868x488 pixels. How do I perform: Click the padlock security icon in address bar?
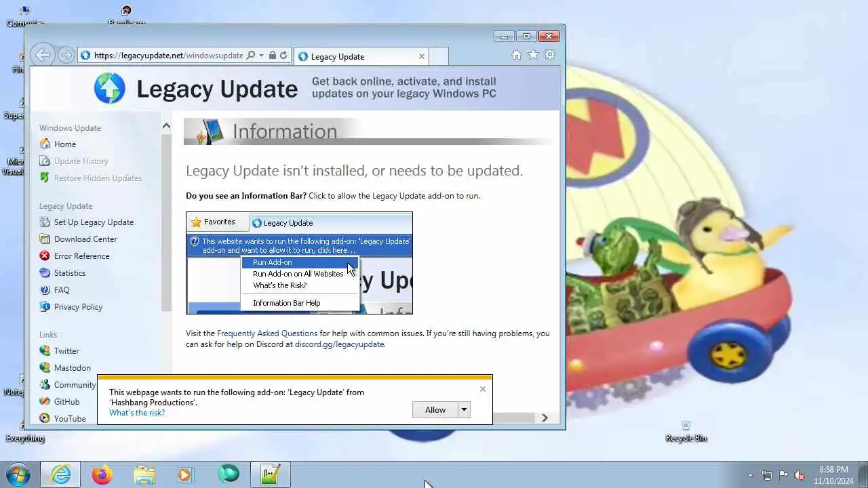point(272,56)
